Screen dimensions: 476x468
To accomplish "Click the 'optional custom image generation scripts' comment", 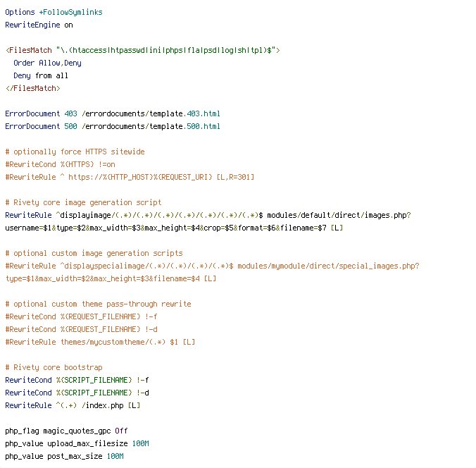I will point(94,253).
